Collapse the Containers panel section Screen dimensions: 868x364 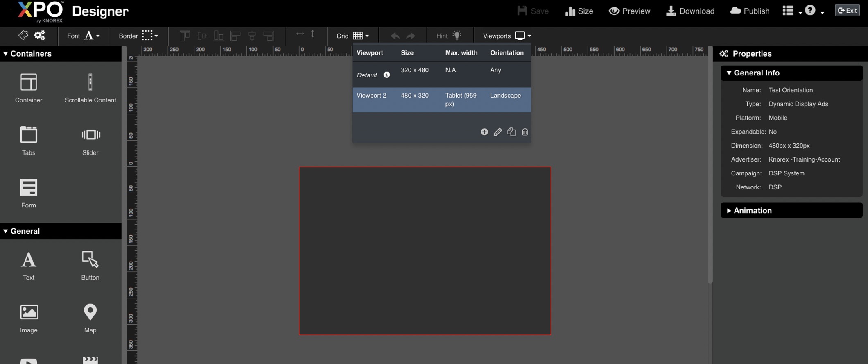tap(6, 54)
